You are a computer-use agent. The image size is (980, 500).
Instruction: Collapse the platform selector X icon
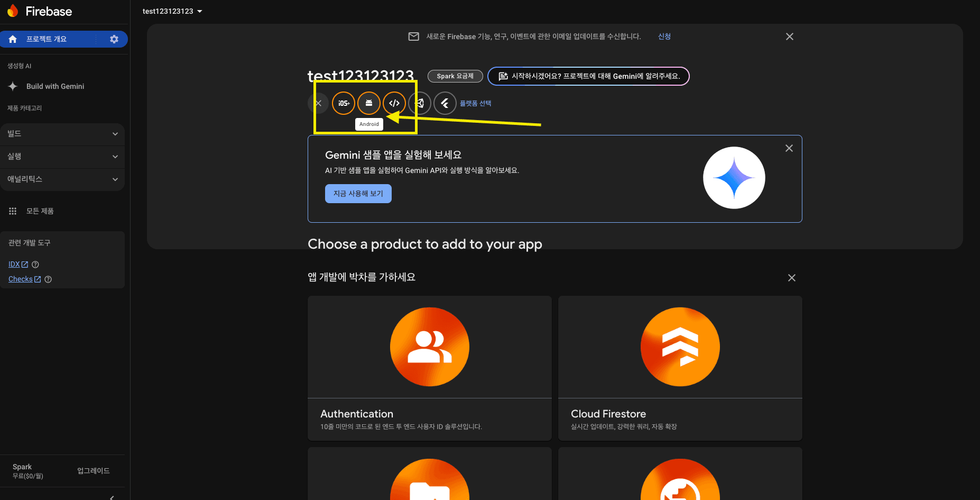coord(318,103)
